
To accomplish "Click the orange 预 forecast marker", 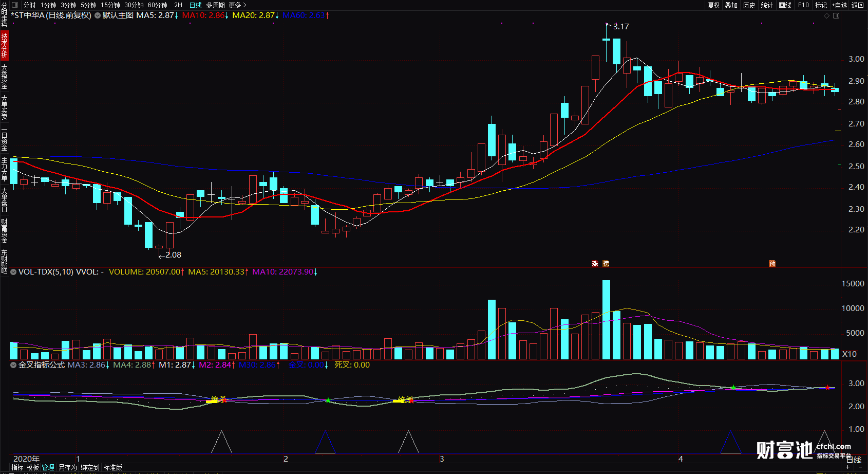I will 772,264.
